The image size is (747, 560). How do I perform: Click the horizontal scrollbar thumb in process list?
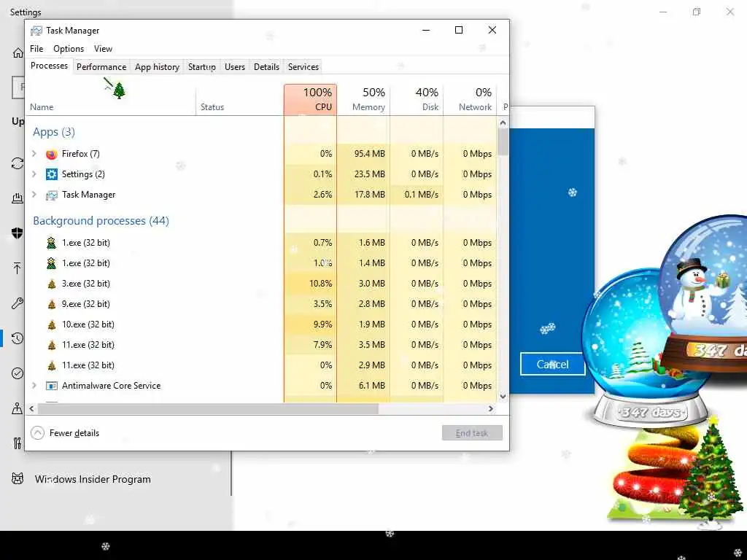[x=208, y=408]
